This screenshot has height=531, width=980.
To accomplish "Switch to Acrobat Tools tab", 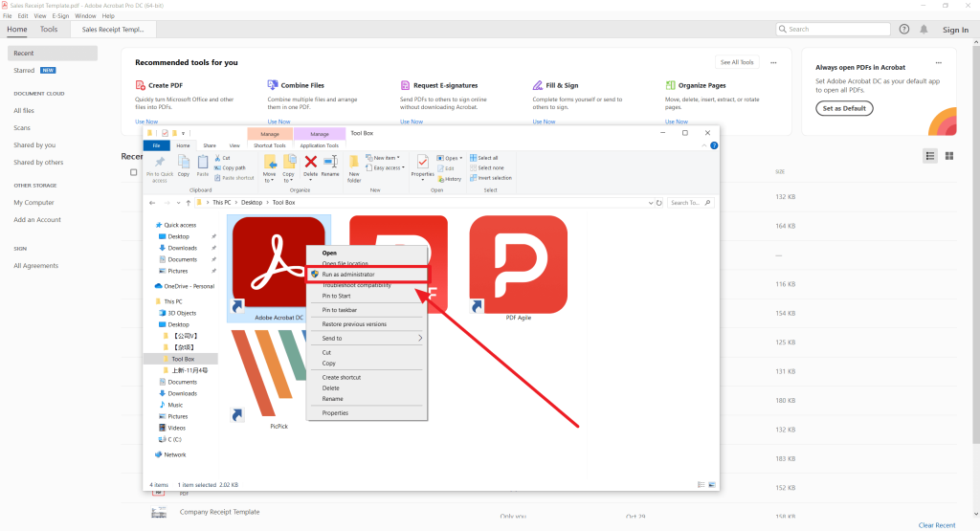I will [x=49, y=30].
